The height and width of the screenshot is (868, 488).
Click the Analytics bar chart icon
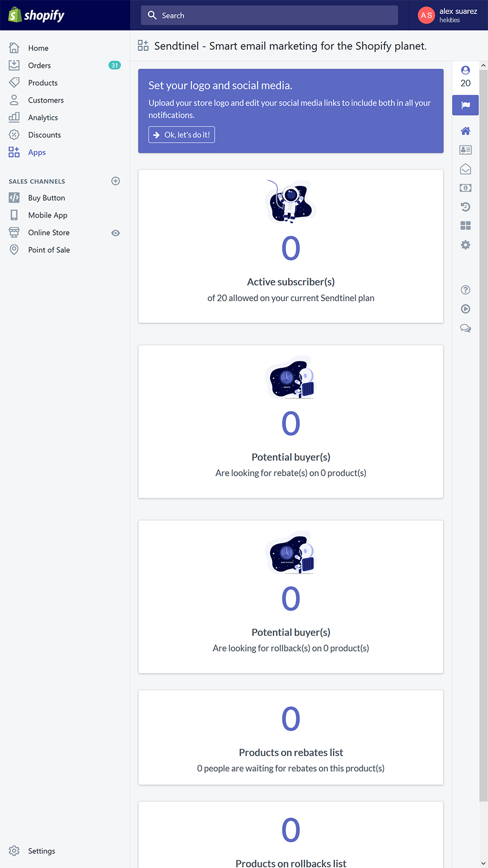[14, 117]
